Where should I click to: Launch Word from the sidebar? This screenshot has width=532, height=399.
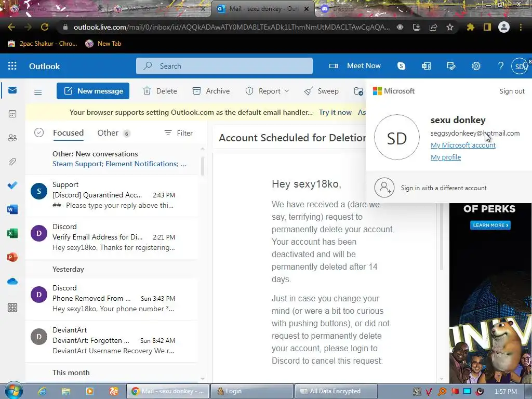click(x=12, y=209)
